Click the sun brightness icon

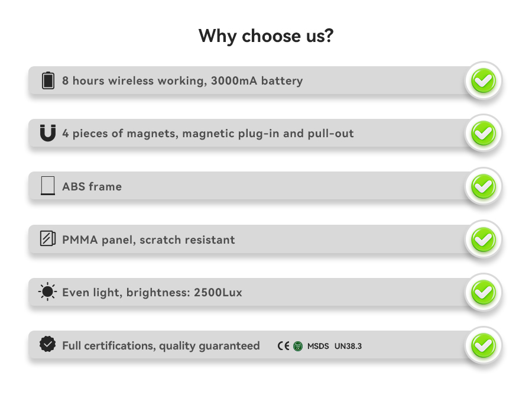48,292
